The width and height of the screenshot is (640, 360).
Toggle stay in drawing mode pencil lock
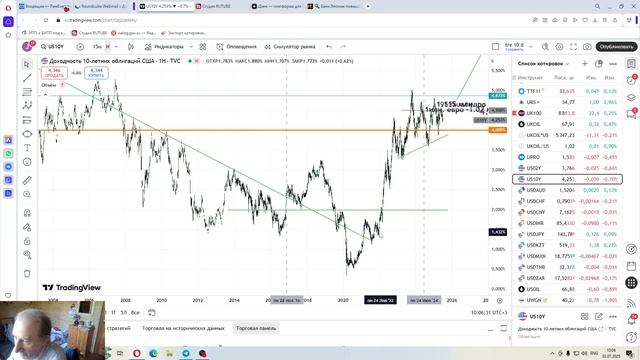tap(27, 227)
